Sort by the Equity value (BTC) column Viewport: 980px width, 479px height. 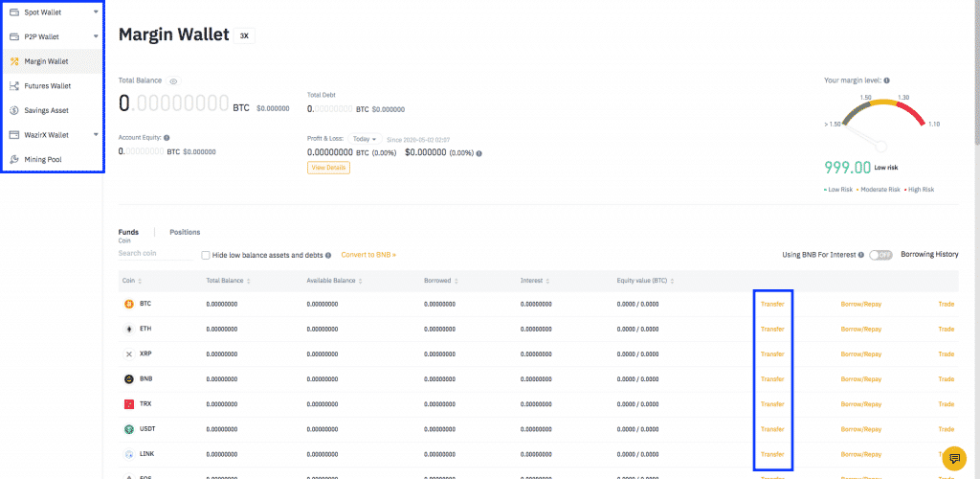[646, 281]
